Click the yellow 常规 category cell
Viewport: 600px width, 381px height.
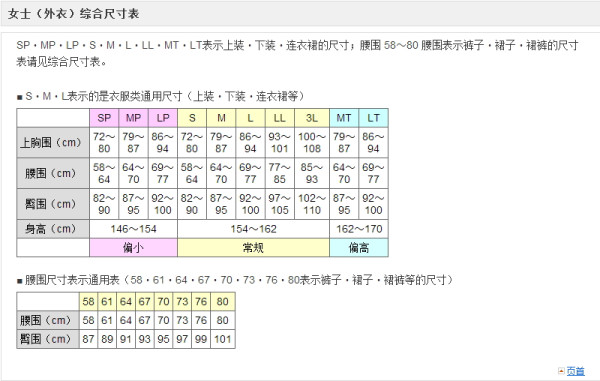click(x=253, y=247)
